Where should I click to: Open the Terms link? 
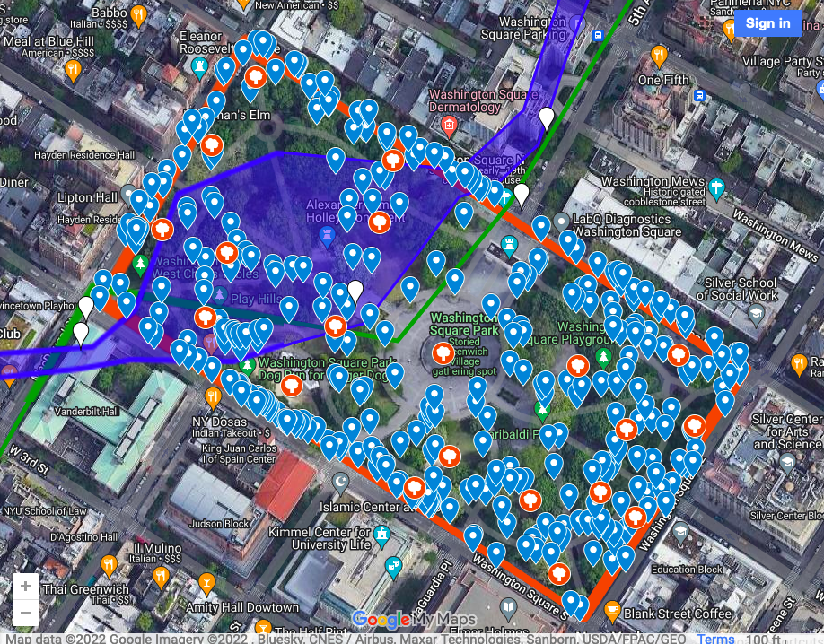[715, 639]
